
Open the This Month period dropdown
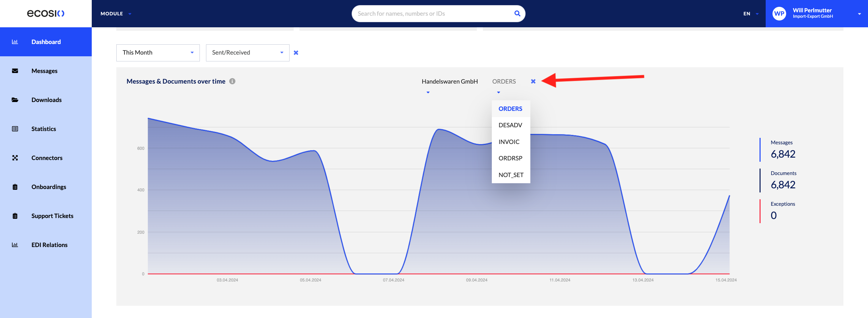[x=158, y=53]
